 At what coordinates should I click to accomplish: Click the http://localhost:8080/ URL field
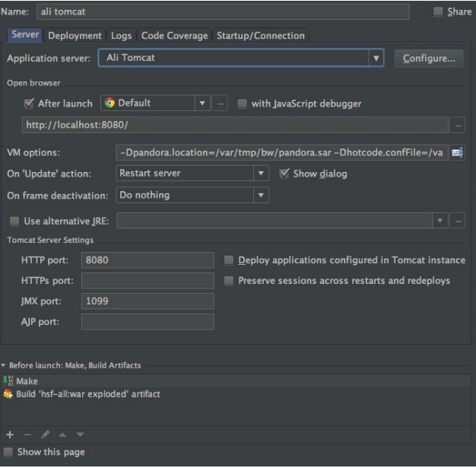[235, 126]
